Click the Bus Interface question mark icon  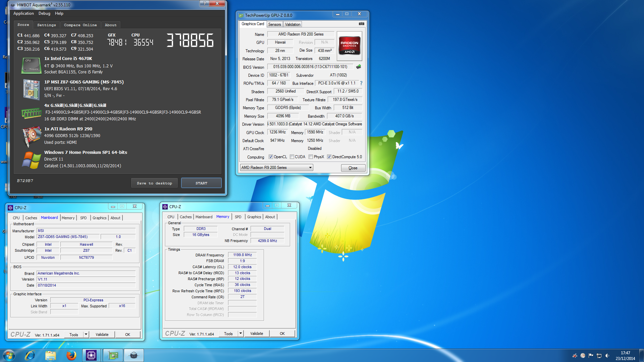click(361, 83)
